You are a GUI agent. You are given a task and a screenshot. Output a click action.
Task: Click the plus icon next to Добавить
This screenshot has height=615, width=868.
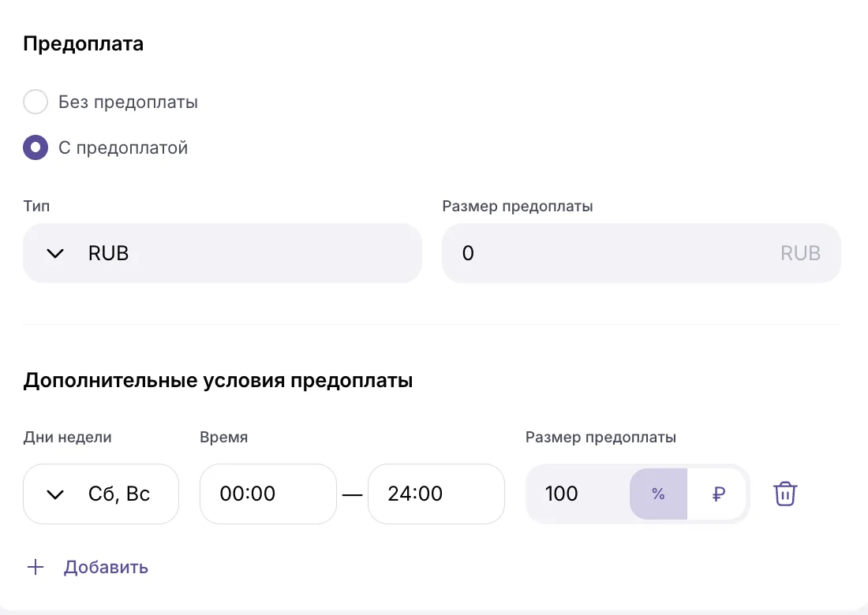(36, 567)
